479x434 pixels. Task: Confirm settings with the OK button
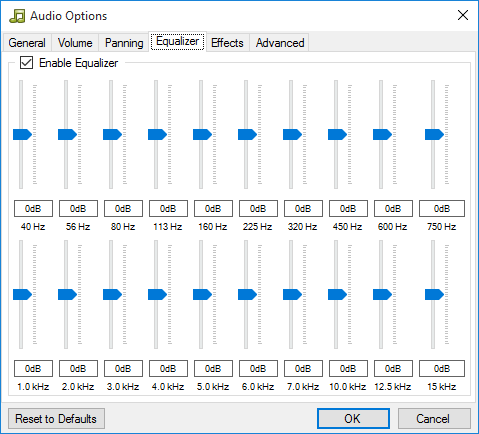[x=353, y=419]
